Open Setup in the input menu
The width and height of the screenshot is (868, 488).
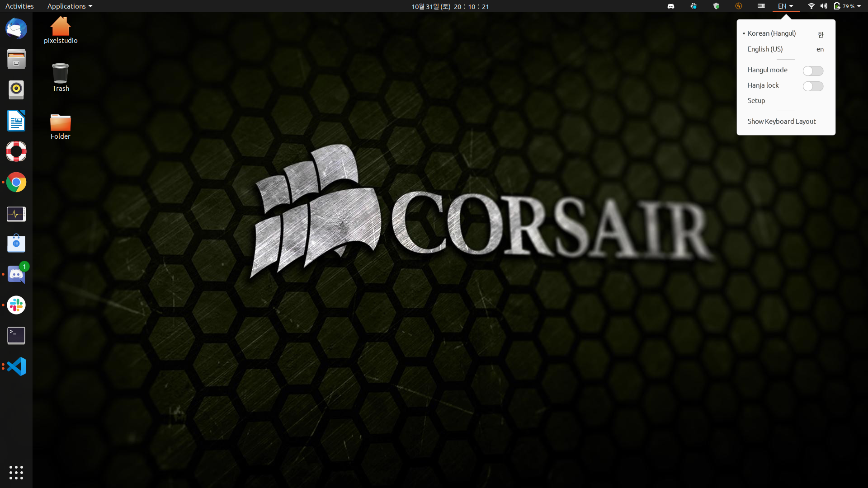[786, 101]
